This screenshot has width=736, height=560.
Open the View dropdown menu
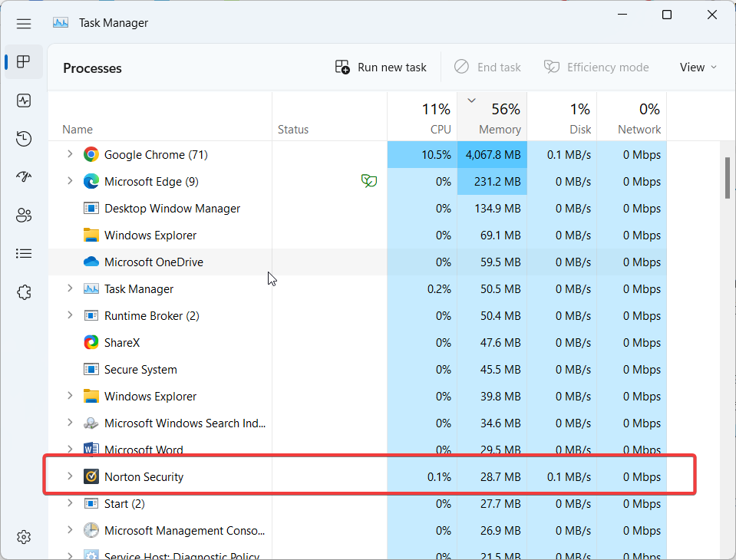click(698, 68)
